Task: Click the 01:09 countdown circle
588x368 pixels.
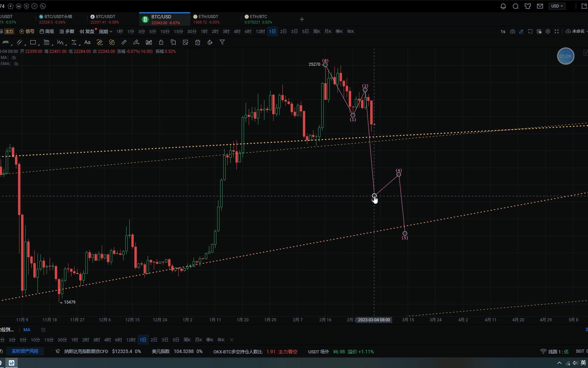Action: [566, 56]
